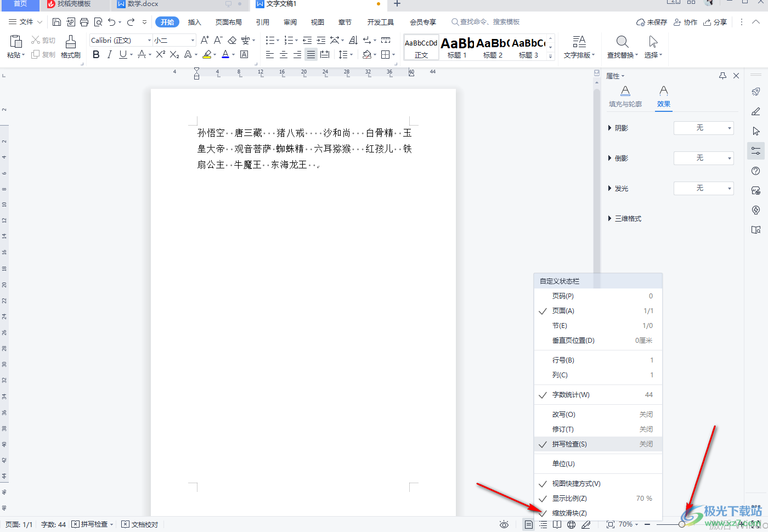Screen dimensions: 768x532
Task: Click the text highlight color swatch
Action: (x=207, y=54)
